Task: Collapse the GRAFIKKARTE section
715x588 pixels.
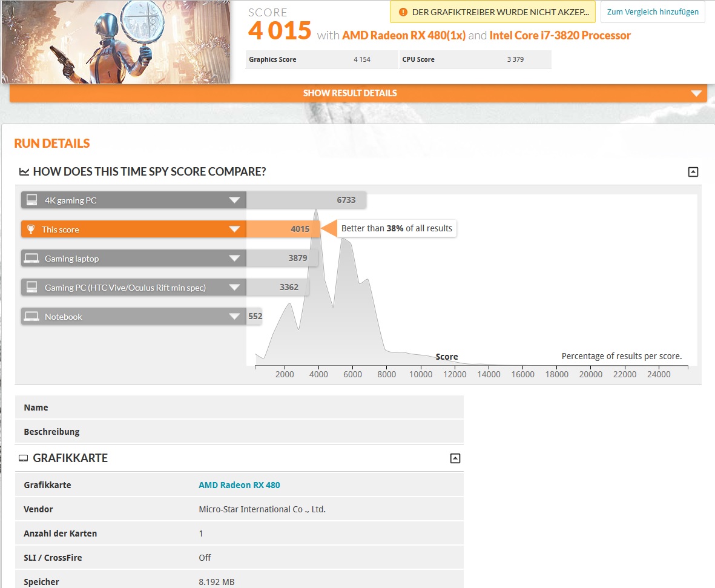Action: (455, 458)
